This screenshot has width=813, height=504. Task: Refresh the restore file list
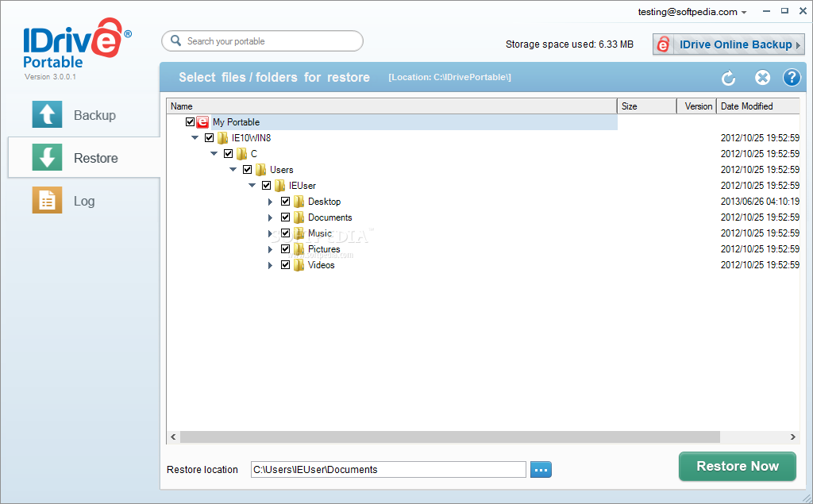pyautogui.click(x=729, y=78)
